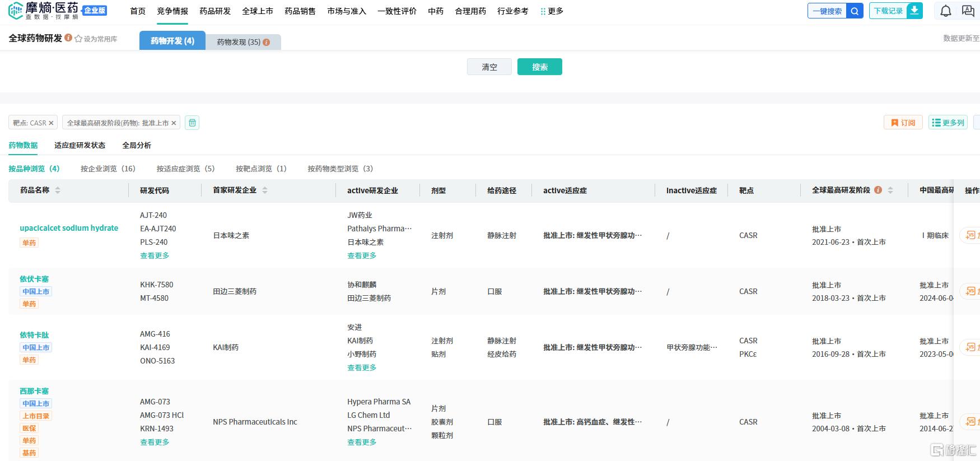Select 按企业浏览 (16) view
Image resolution: width=980 pixels, height=461 pixels.
[x=108, y=169]
